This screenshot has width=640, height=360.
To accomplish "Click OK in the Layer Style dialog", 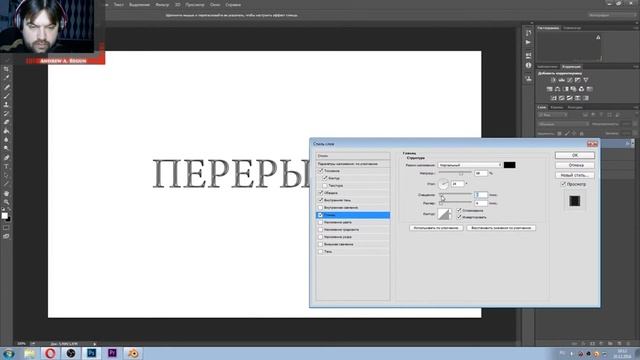I will tap(575, 155).
